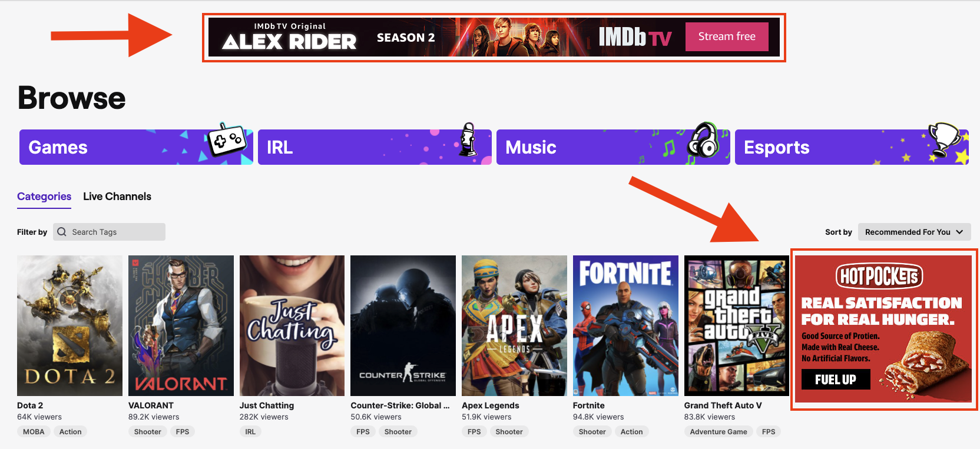Switch to the Categories tab
Viewport: 980px width, 449px height.
[44, 197]
